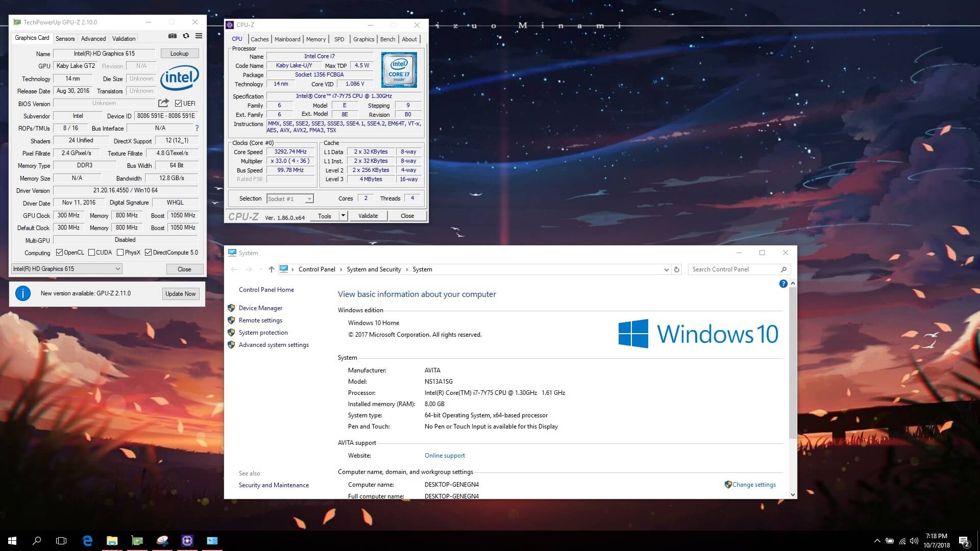
Task: Open the GPU-Z hamburger menu
Action: click(199, 36)
